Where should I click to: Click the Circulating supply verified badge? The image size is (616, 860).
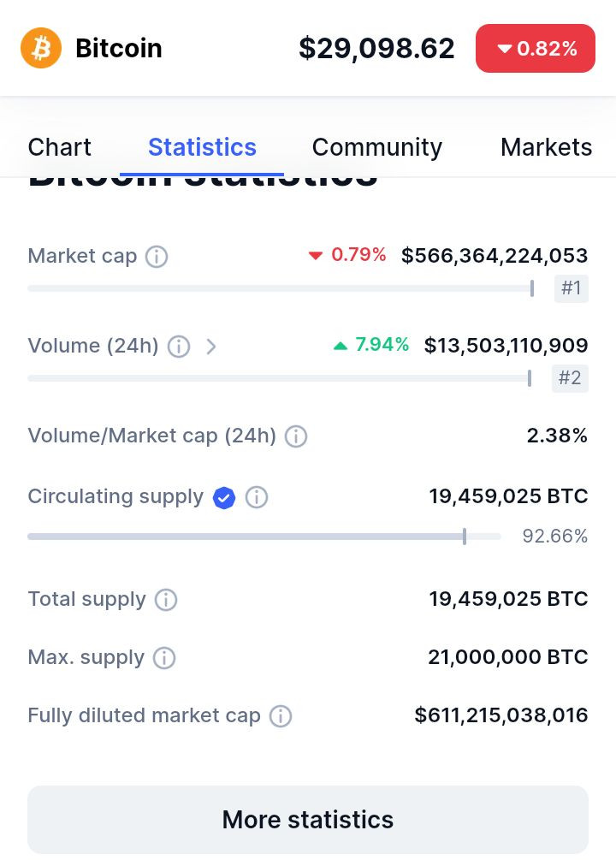point(224,498)
